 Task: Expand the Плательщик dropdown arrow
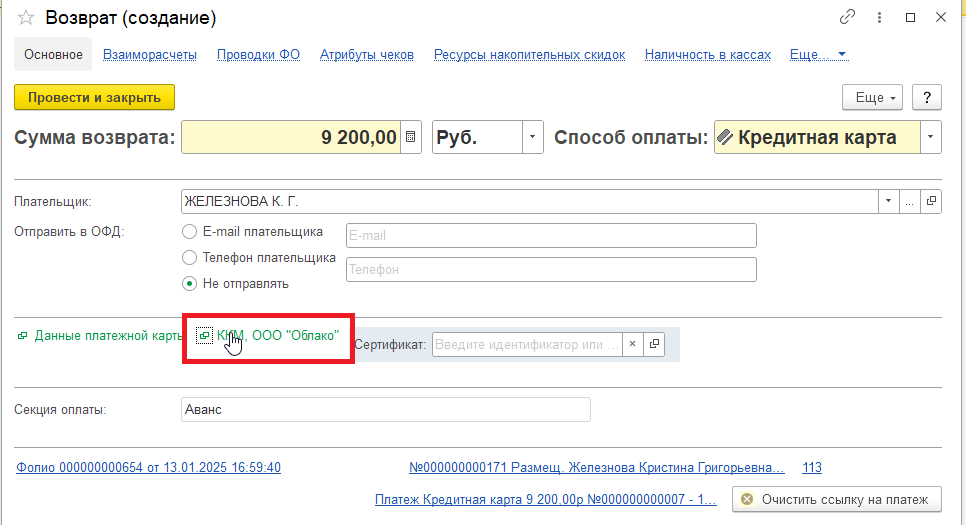[888, 201]
